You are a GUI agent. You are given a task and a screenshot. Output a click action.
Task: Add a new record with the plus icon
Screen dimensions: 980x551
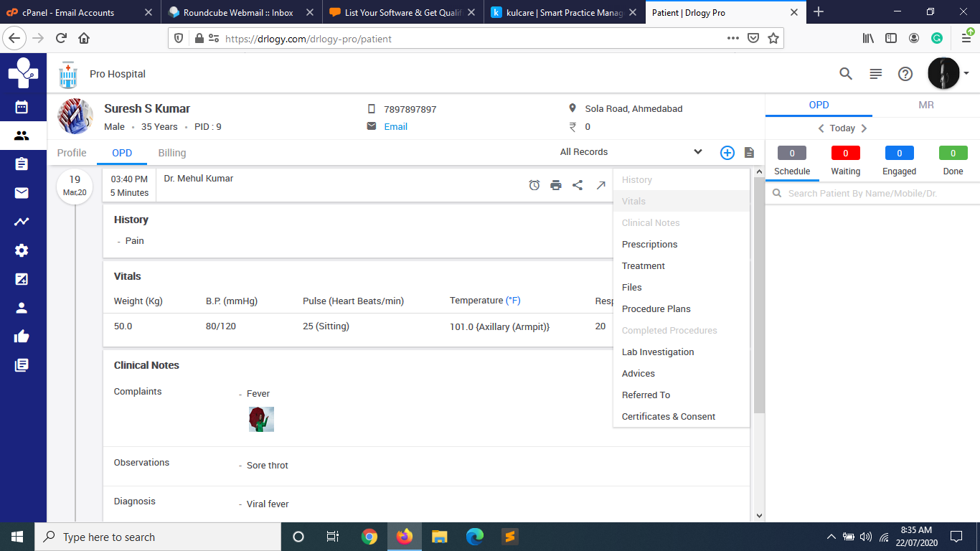coord(727,152)
